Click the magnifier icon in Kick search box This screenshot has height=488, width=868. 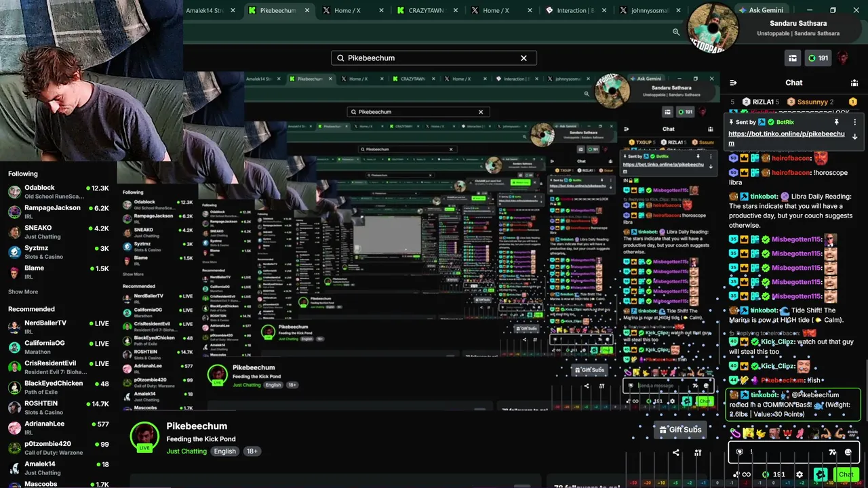pyautogui.click(x=340, y=58)
